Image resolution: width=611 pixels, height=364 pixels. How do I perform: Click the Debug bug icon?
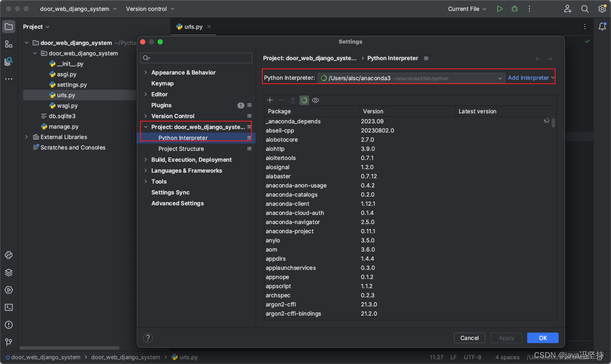click(x=515, y=9)
